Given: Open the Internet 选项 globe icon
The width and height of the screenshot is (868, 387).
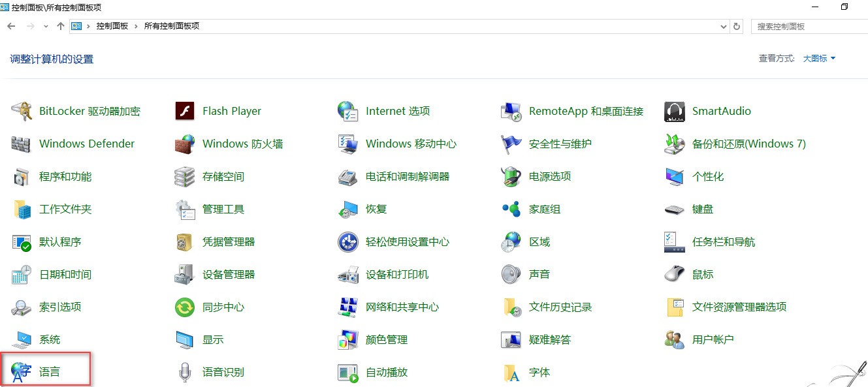Looking at the screenshot, I should [348, 112].
